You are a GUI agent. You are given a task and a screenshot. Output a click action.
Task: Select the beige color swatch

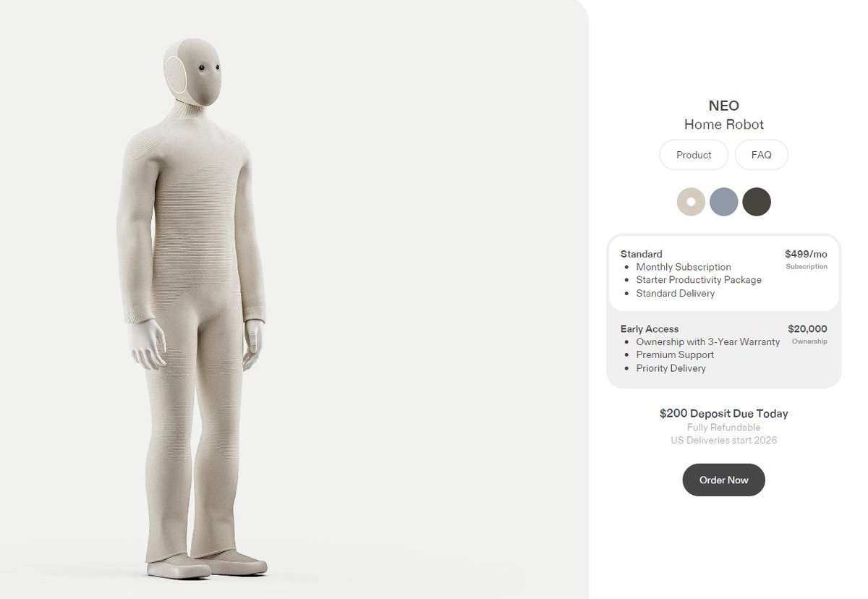click(691, 201)
